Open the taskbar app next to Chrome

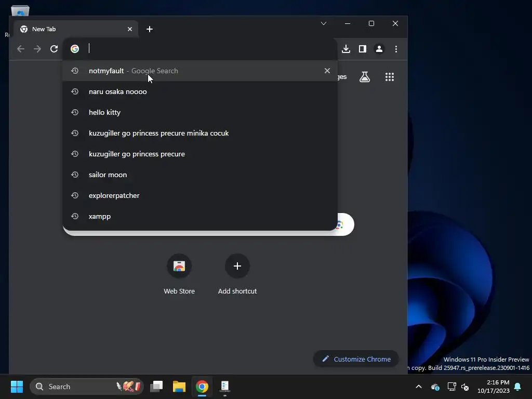224,387
